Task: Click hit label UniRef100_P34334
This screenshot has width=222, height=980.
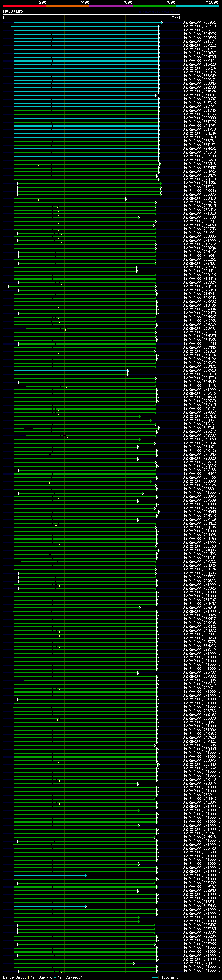Action: coord(199,309)
